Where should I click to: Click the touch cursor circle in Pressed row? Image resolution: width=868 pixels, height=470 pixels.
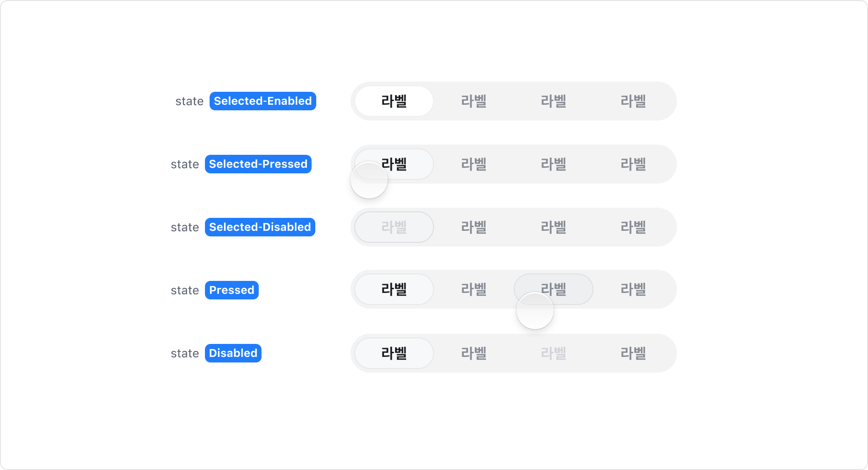click(535, 311)
